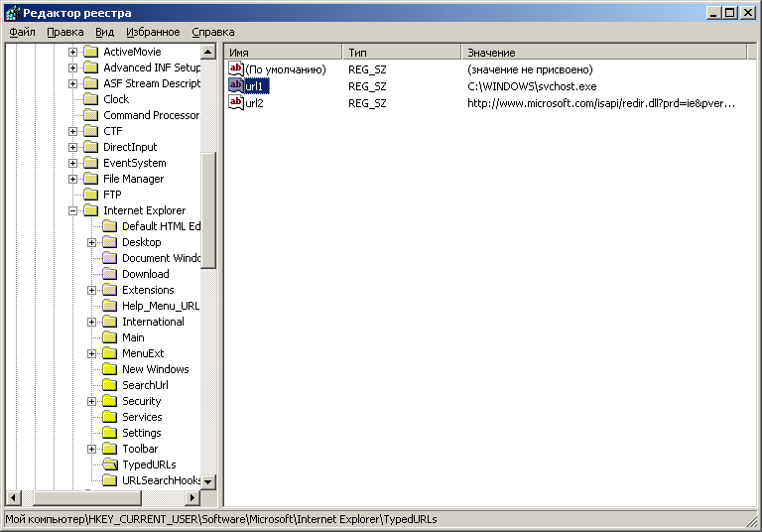
Task: Click the FTP folder icon
Action: [x=91, y=195]
